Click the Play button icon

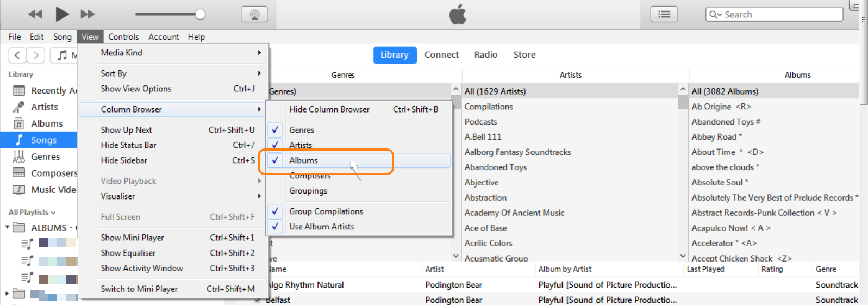[x=62, y=14]
